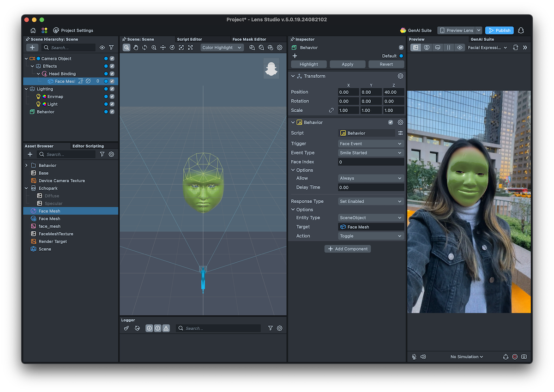Open the Event Type dropdown showing Smile Started
Viewport: 554px width, 392px height.
pyautogui.click(x=371, y=153)
